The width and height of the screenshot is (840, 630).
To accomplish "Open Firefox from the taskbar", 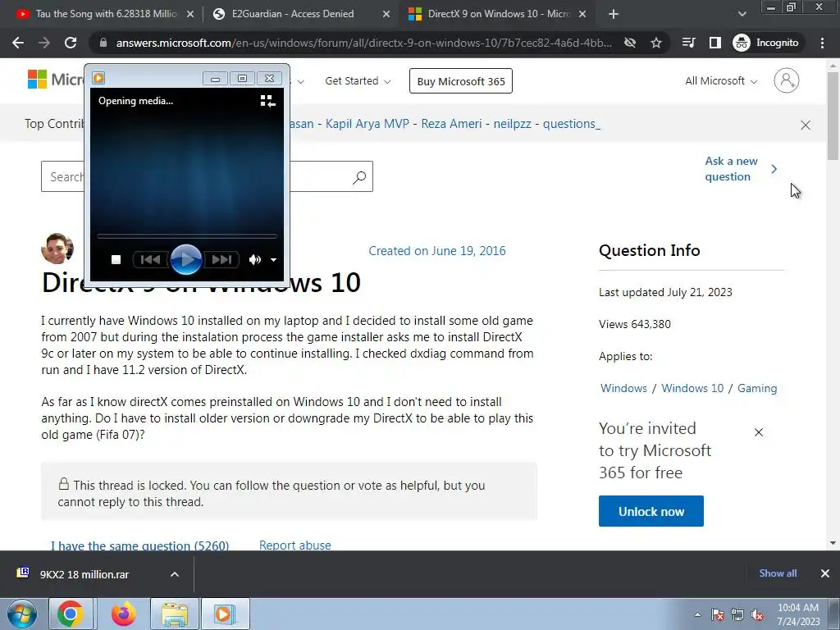I will pos(123,614).
